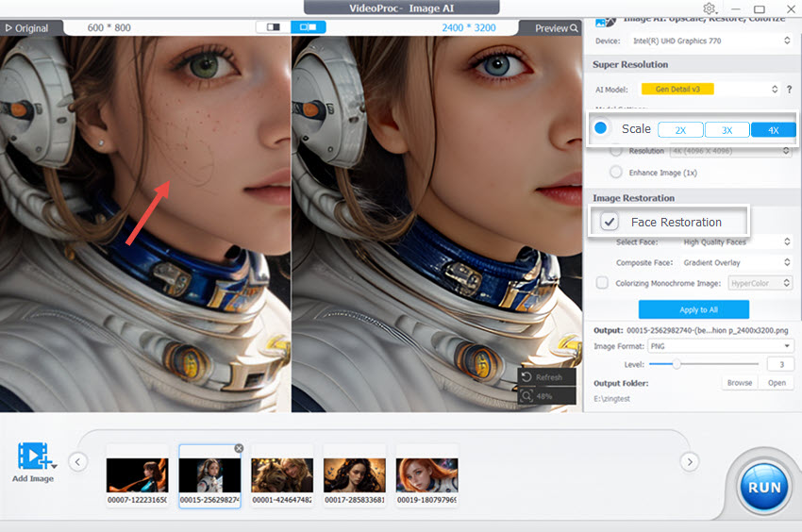The height and width of the screenshot is (532, 802).
Task: Click the Add Image icon
Action: [34, 457]
